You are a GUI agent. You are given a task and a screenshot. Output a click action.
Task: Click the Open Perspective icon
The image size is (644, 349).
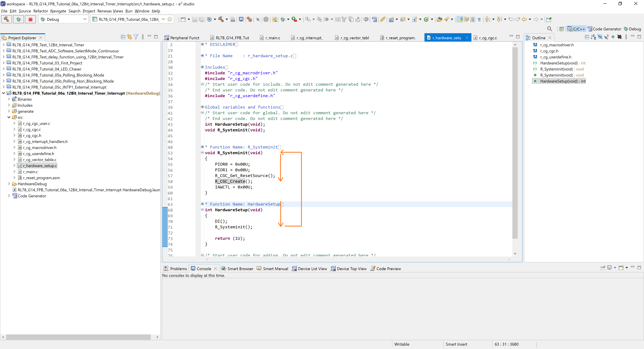tap(562, 29)
